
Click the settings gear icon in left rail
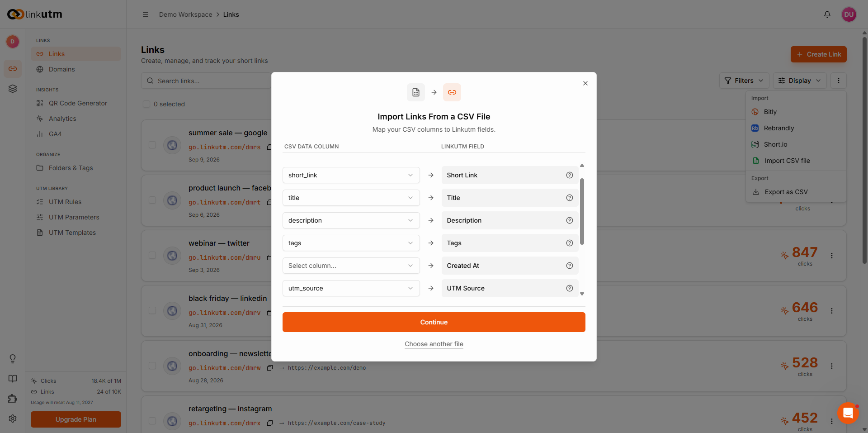pyautogui.click(x=13, y=419)
